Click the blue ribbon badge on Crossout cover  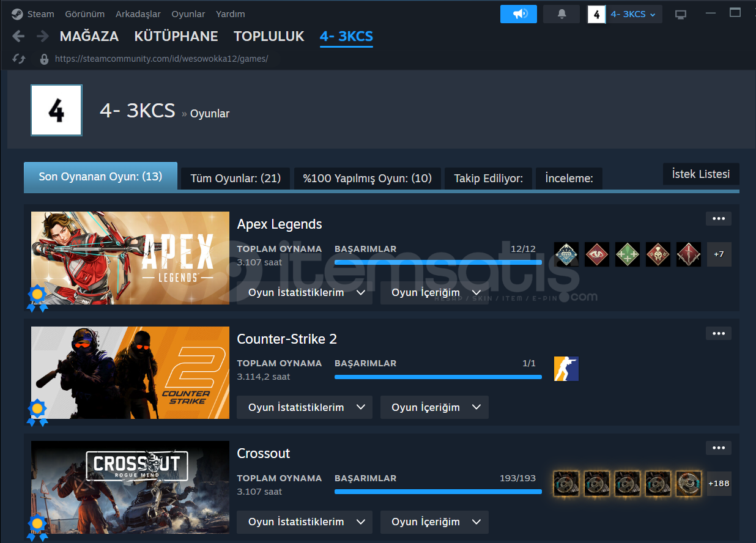(37, 528)
